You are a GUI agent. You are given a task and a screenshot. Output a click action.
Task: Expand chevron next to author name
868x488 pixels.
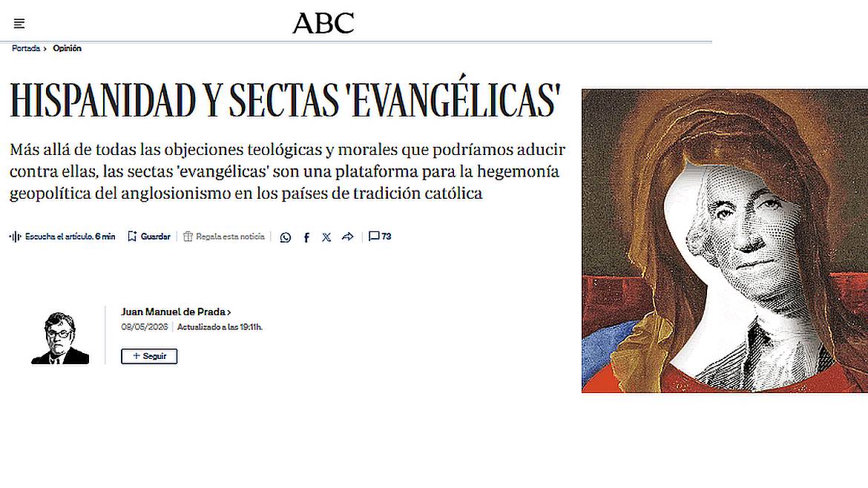point(229,313)
